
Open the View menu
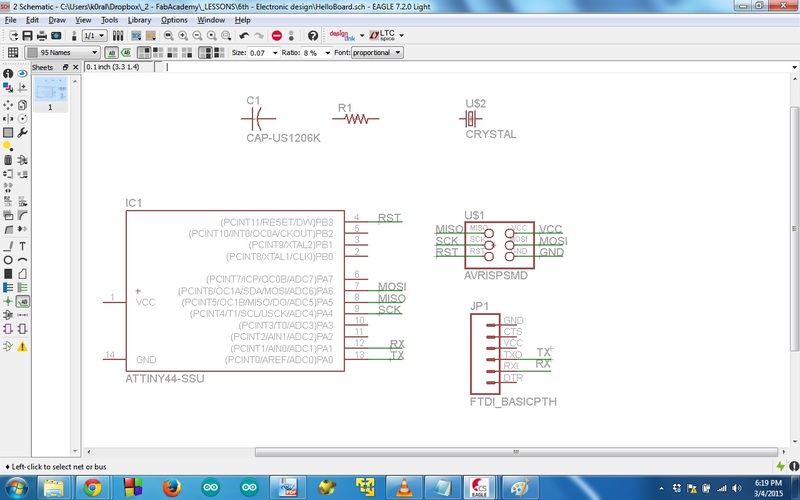pyautogui.click(x=83, y=20)
